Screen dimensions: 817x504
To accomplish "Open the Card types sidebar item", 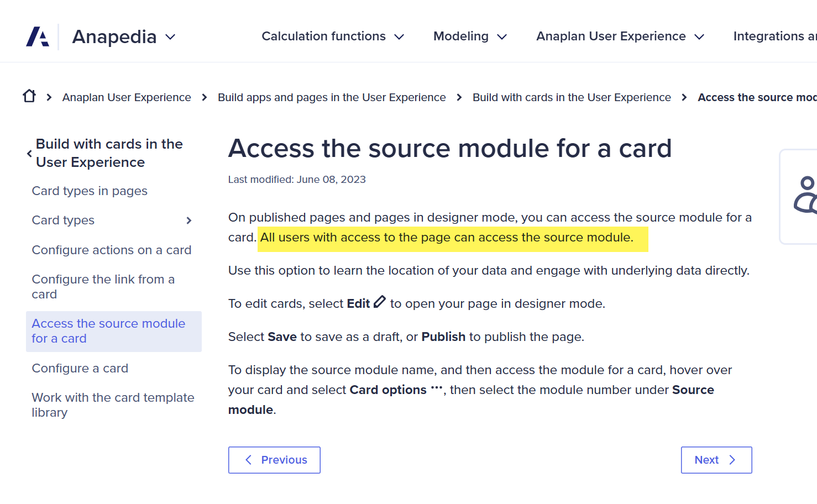I will pos(63,221).
